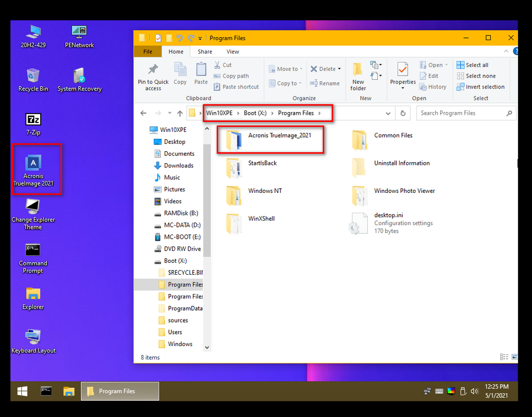
Task: Select the desktop.ini file
Action: [x=391, y=223]
